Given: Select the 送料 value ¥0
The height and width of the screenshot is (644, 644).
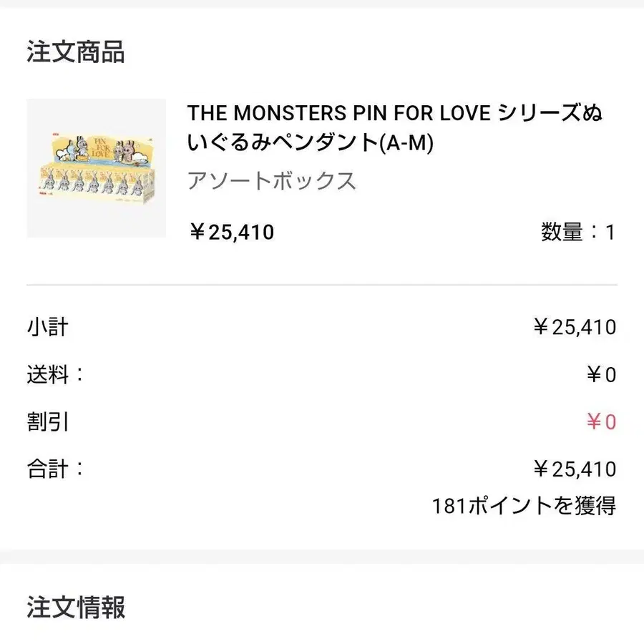Looking at the screenshot, I should [x=601, y=375].
